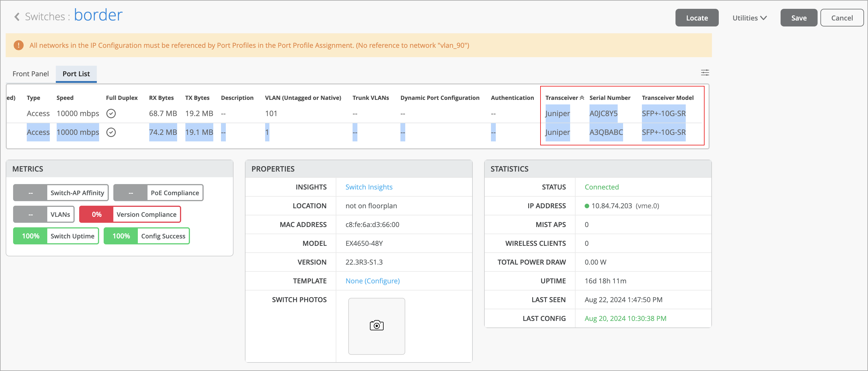
Task: Click the Transceiver column sort arrow
Action: pos(582,98)
